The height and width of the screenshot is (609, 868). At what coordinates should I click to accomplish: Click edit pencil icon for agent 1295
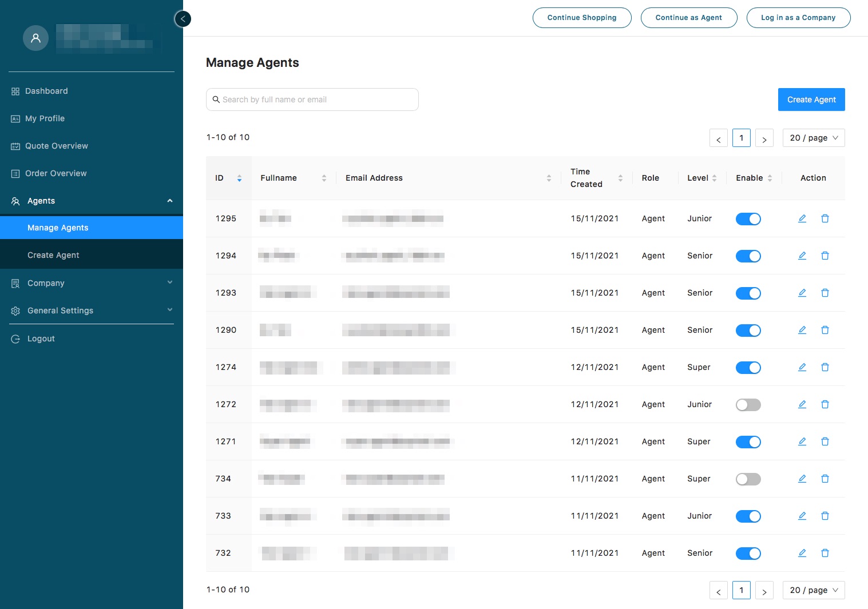[x=802, y=218]
